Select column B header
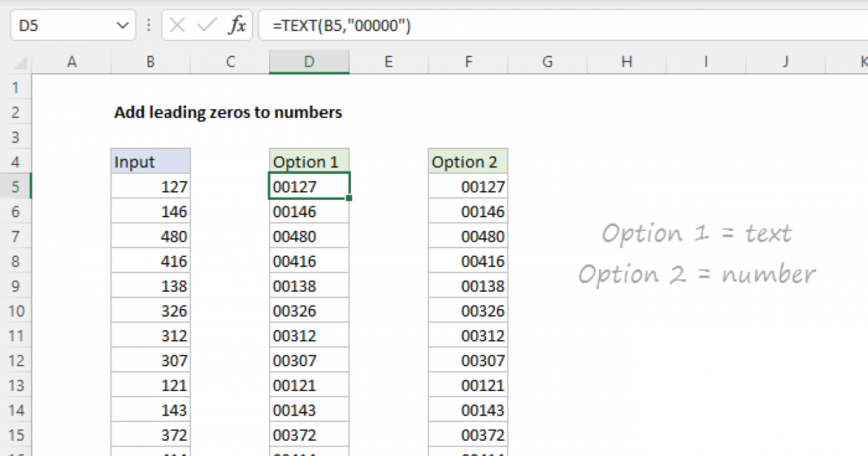Screen dimensions: 868x456 tap(150, 62)
